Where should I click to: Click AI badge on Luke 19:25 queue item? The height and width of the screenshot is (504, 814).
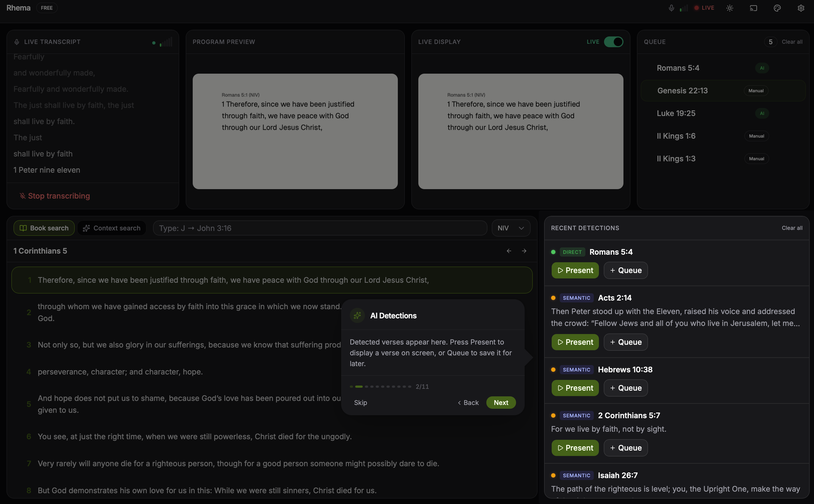(762, 113)
